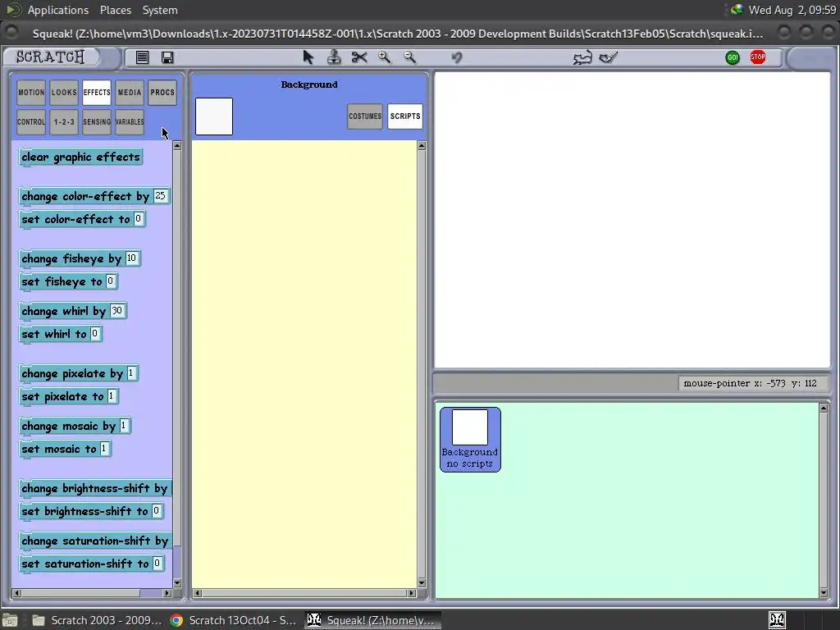Click the 0 value in set saturation-shift
The height and width of the screenshot is (630, 840).
[x=157, y=563]
